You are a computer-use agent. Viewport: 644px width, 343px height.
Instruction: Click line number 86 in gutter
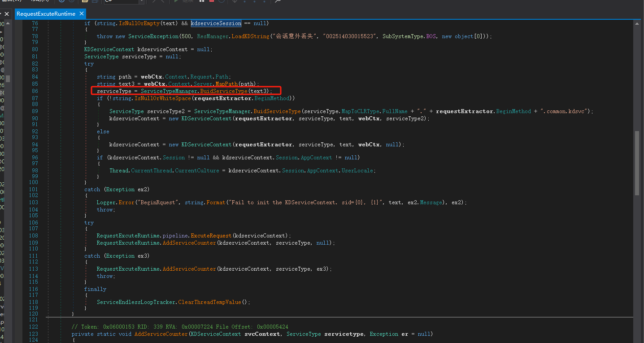[35, 91]
